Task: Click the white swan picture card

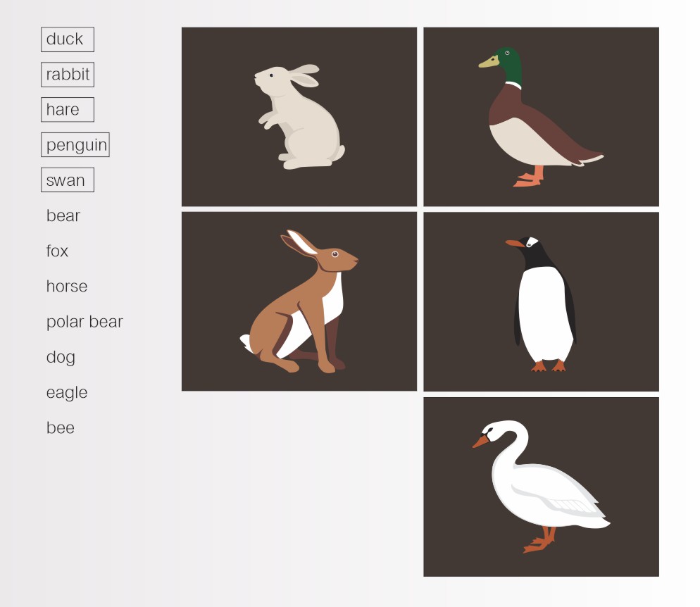Action: click(541, 487)
